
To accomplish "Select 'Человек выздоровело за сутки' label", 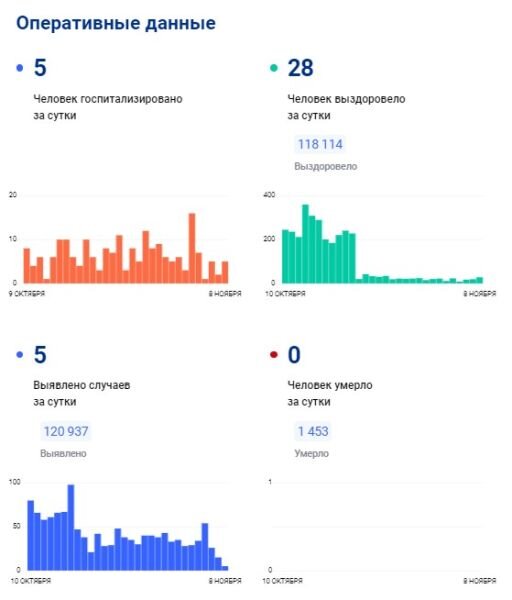I will coord(346,107).
